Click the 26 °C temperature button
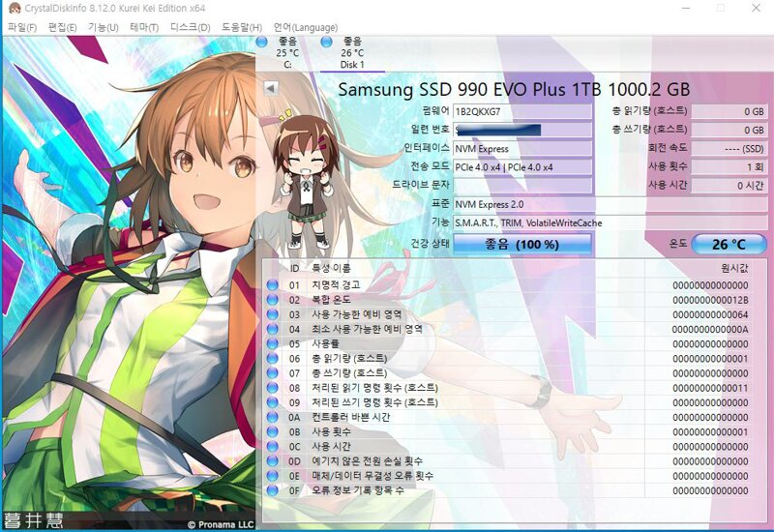Viewport: 774px width, 532px height. click(x=729, y=244)
